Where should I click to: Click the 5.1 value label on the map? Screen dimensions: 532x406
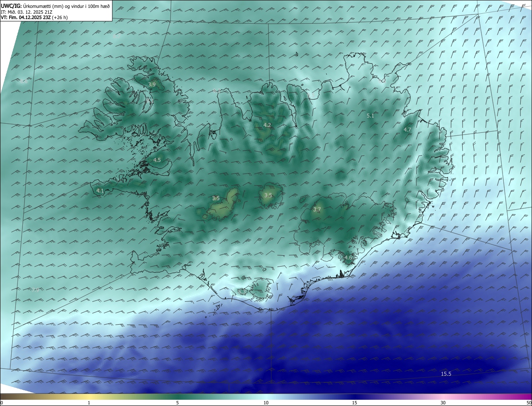point(370,116)
